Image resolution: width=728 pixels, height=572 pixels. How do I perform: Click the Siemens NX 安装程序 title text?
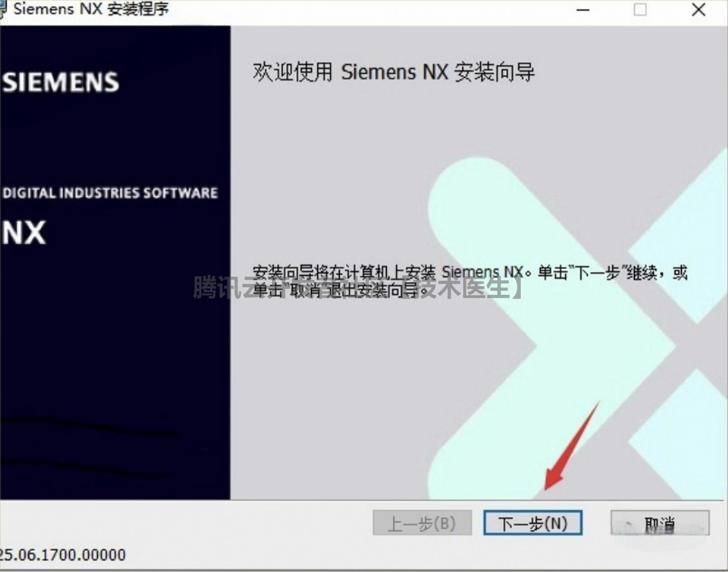point(90,9)
